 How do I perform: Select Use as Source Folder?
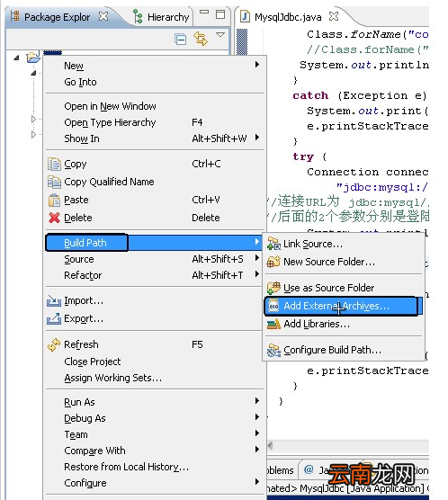(x=344, y=288)
